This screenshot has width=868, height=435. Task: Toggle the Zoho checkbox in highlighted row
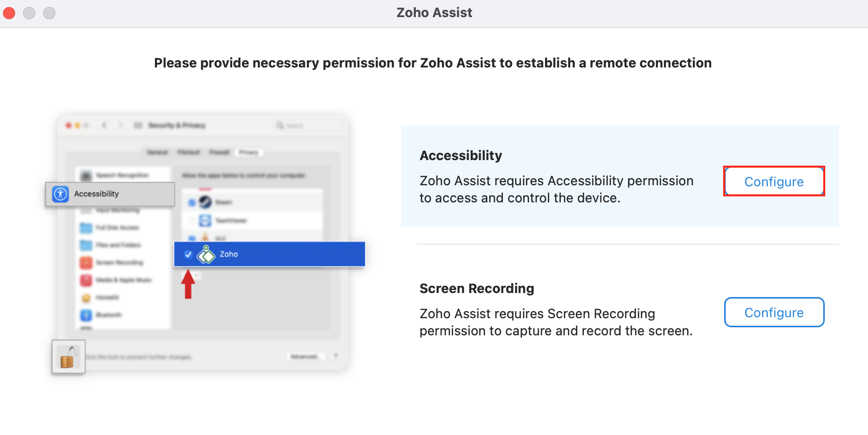[188, 254]
